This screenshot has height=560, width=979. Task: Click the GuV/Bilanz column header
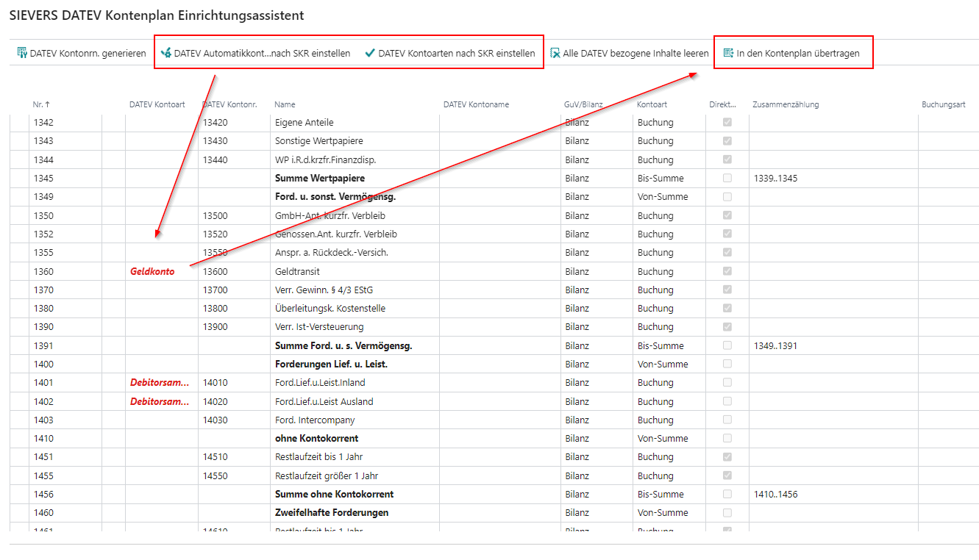coord(583,104)
